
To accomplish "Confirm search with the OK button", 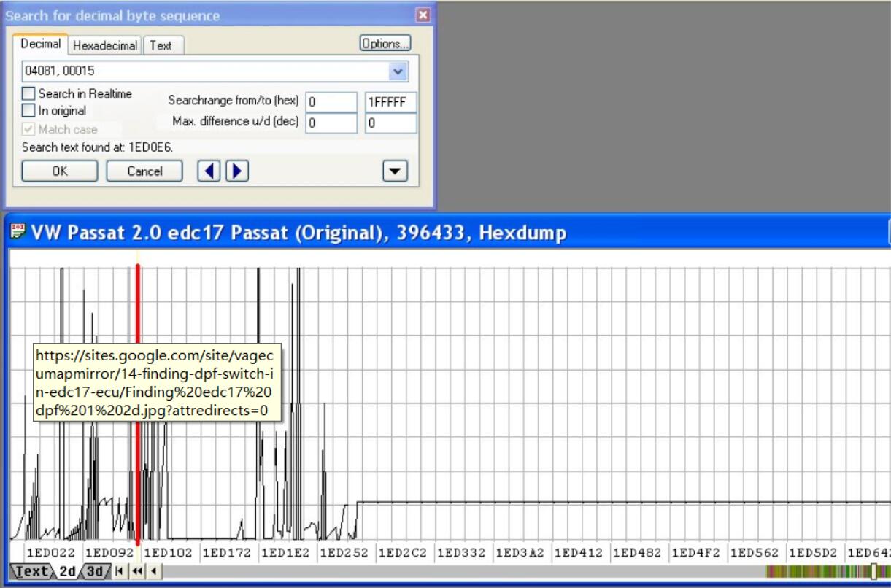I will coord(58,171).
